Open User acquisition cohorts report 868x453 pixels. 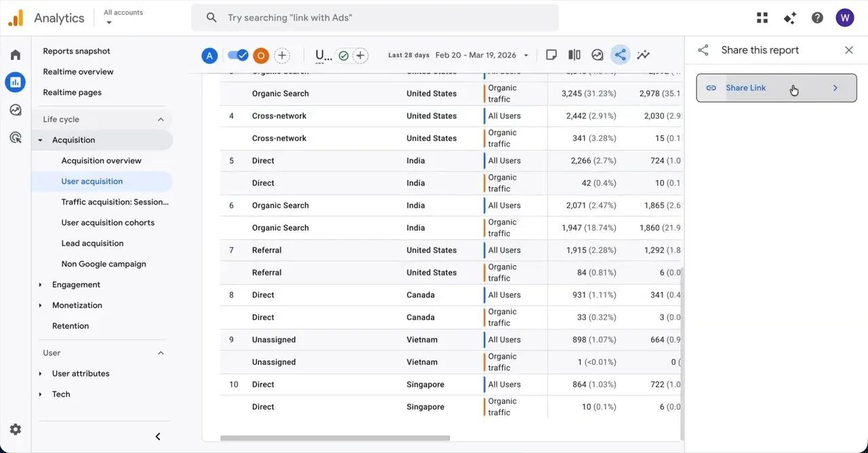(108, 222)
